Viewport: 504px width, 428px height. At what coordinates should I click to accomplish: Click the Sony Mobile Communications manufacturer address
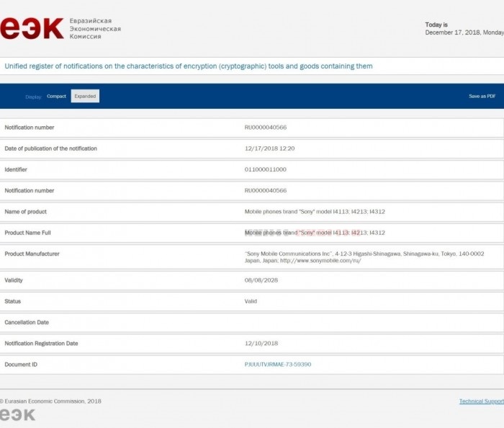coord(364,257)
